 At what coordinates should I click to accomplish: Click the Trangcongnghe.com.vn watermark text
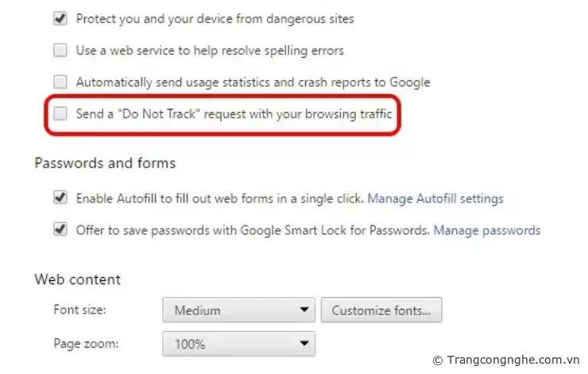[x=513, y=360]
